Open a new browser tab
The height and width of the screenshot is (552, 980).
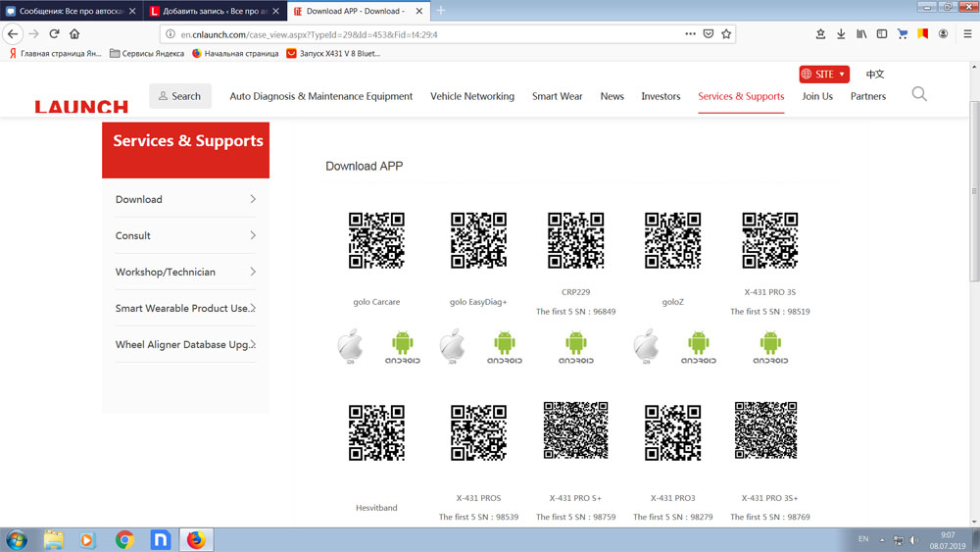pos(441,11)
